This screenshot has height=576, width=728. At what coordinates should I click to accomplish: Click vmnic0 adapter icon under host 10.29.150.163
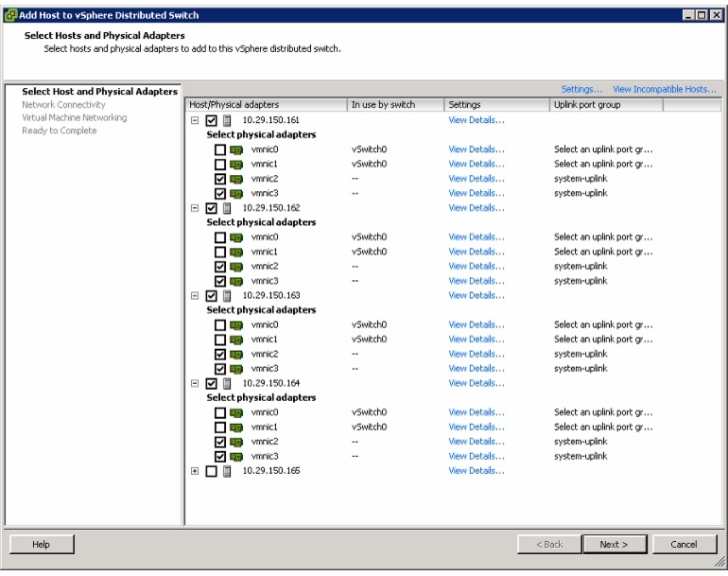point(236,325)
